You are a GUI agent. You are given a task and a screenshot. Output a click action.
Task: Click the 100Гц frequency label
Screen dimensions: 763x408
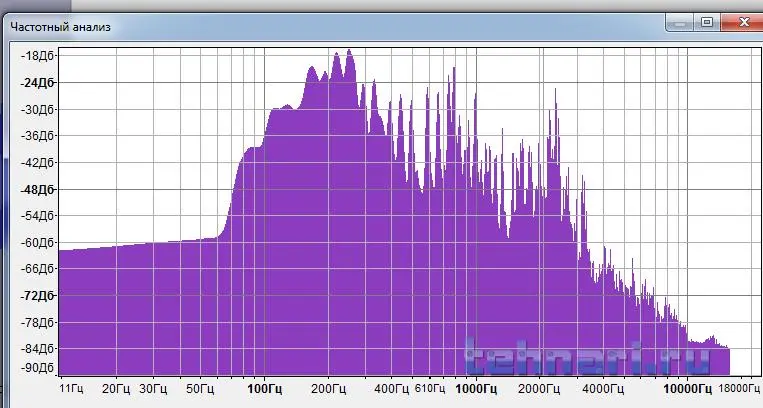click(x=264, y=389)
